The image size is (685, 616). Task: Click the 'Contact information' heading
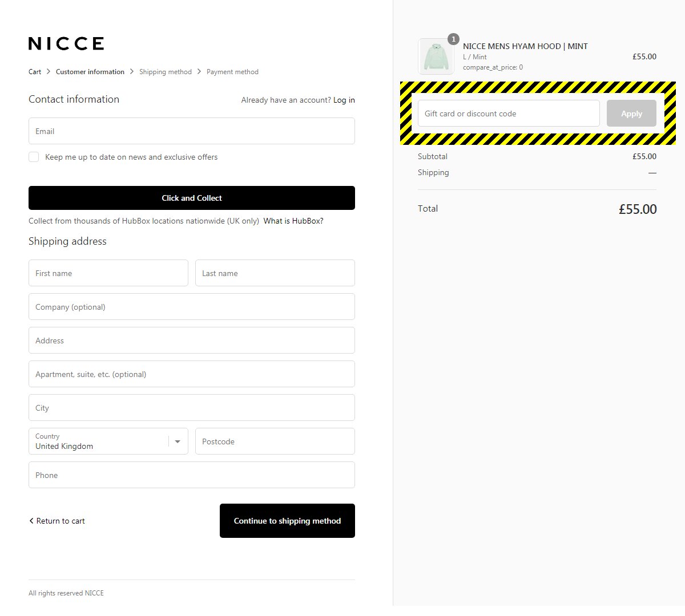click(x=74, y=99)
